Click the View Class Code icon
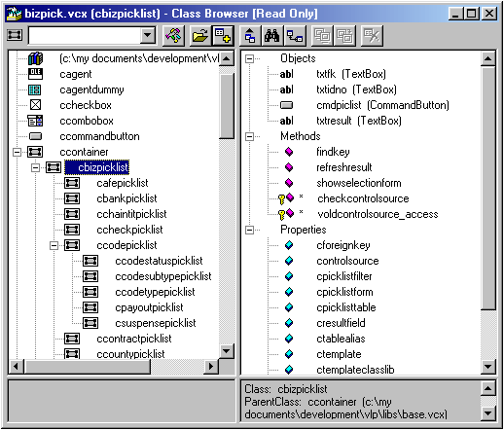This screenshot has height=430, width=504. pos(250,35)
